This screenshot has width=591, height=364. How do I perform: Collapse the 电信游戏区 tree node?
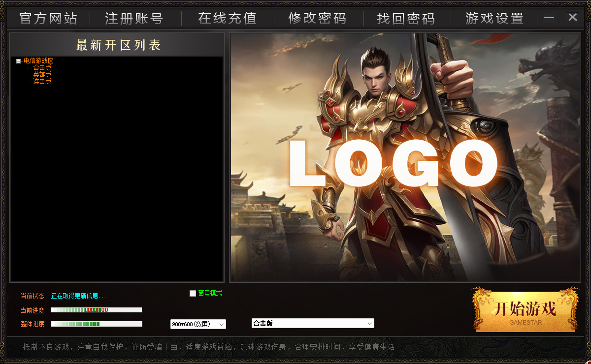click(18, 61)
